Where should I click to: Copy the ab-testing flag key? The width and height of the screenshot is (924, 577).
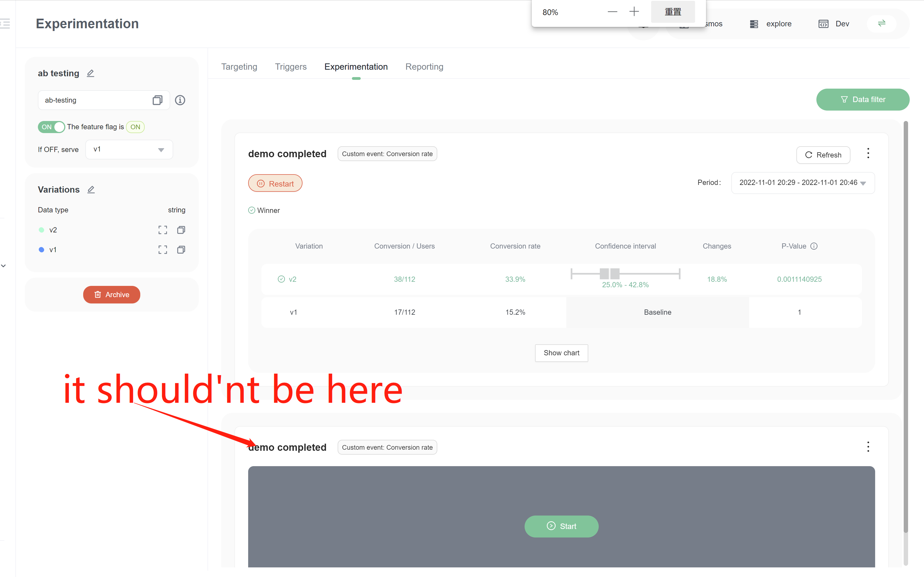(x=157, y=100)
